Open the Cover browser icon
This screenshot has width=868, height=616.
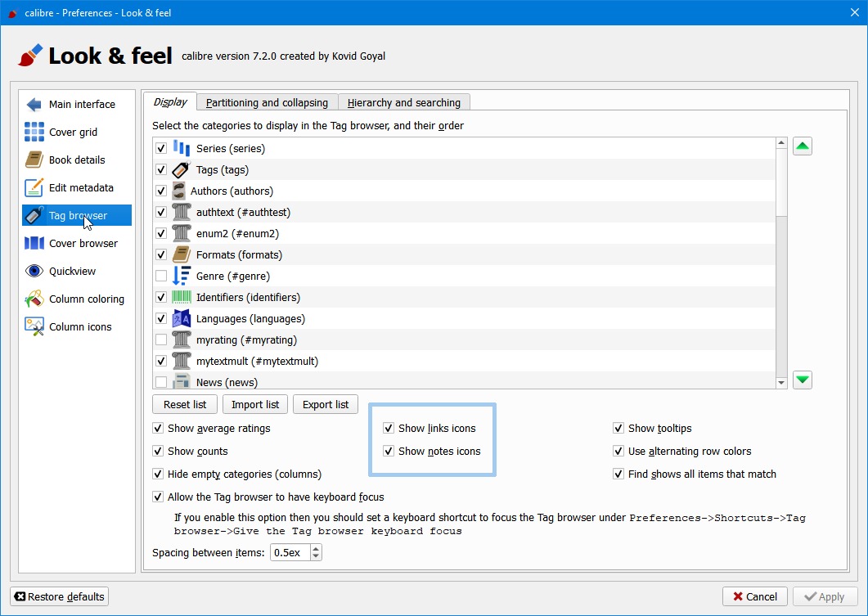pos(34,243)
